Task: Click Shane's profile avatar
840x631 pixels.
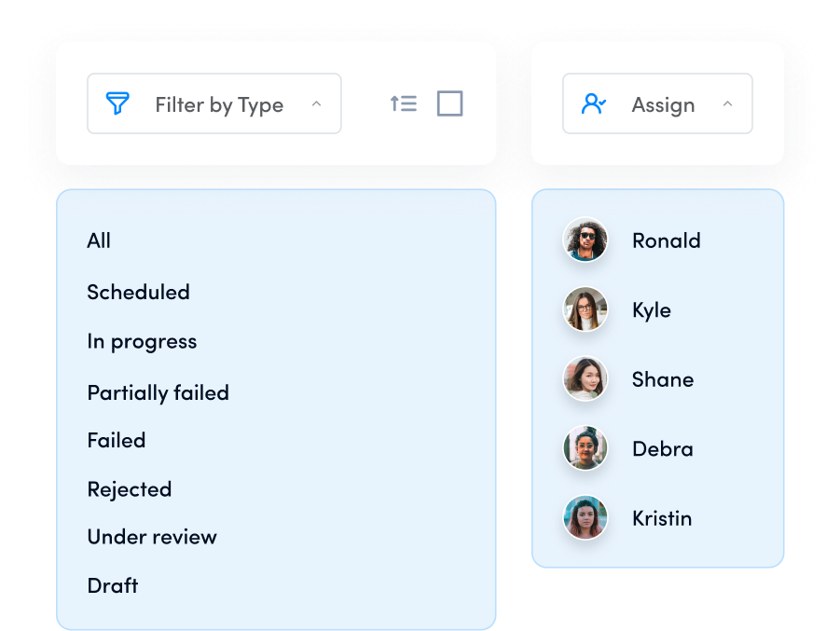Action: coord(585,379)
